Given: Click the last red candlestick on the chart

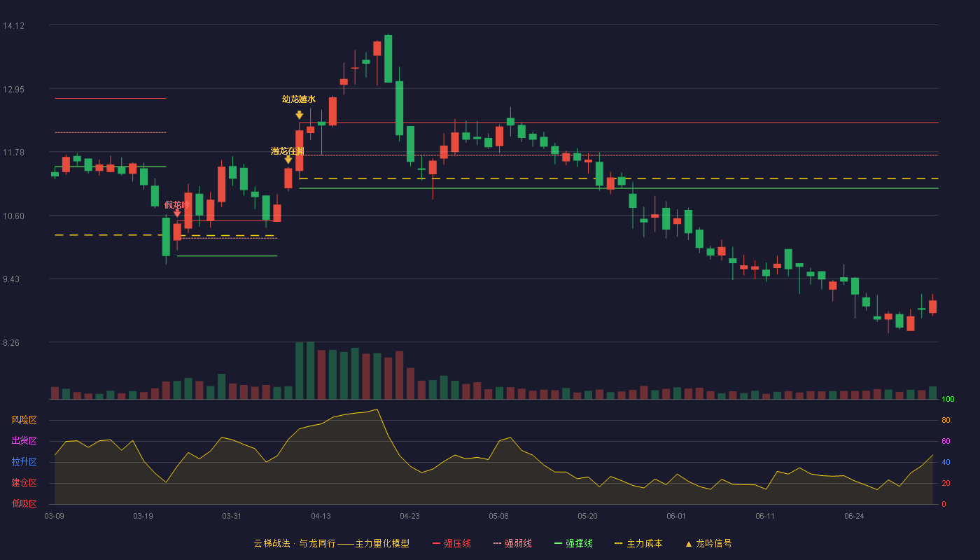Looking at the screenshot, I should click(932, 306).
